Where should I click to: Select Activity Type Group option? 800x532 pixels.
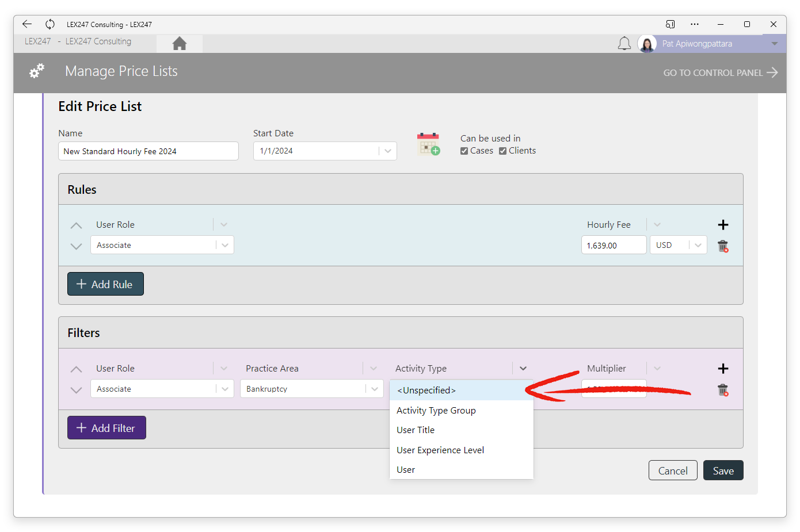pos(462,411)
